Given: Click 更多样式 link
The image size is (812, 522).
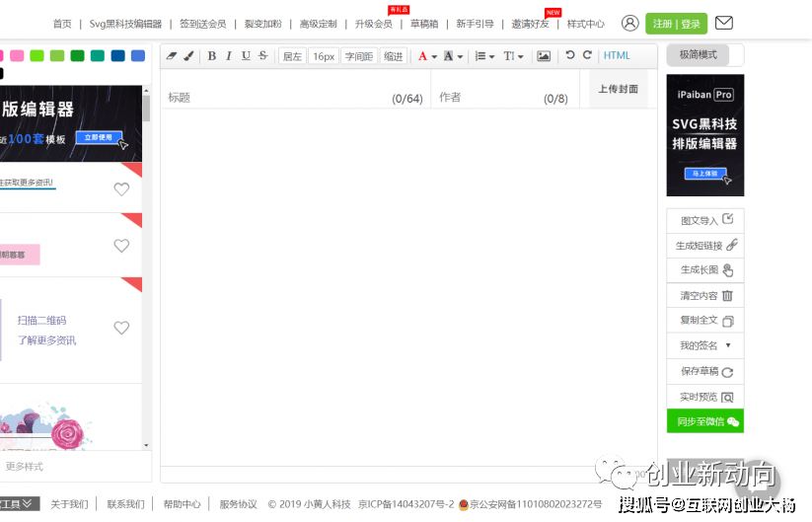Looking at the screenshot, I should coord(25,467).
